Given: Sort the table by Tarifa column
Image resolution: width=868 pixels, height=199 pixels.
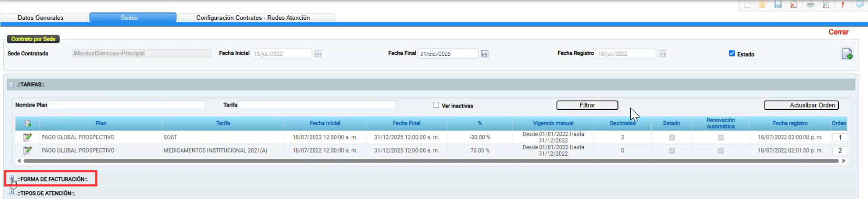Looking at the screenshot, I should click(223, 123).
